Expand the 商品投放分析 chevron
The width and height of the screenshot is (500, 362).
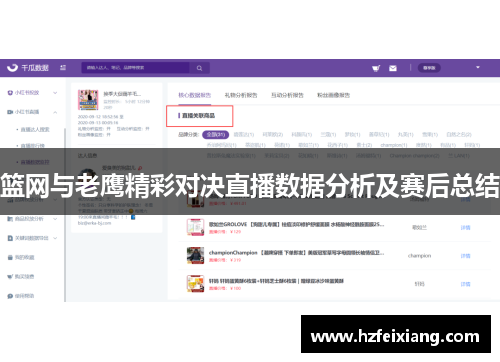tap(55, 219)
